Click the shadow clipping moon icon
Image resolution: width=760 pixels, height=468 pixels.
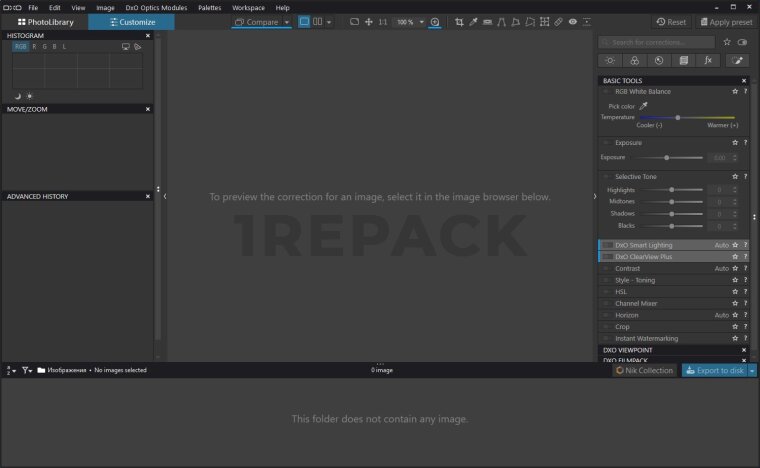[x=18, y=96]
